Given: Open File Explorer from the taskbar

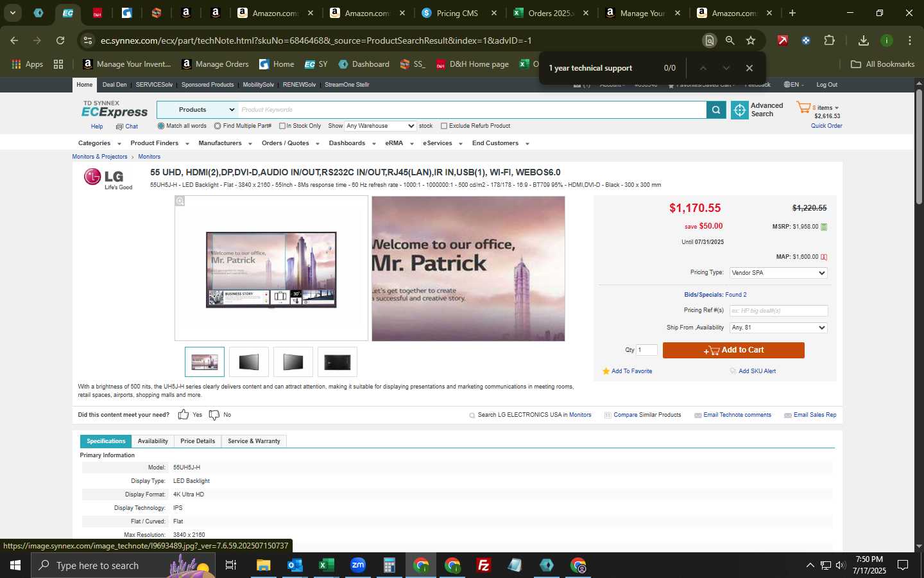Looking at the screenshot, I should pyautogui.click(x=263, y=565).
